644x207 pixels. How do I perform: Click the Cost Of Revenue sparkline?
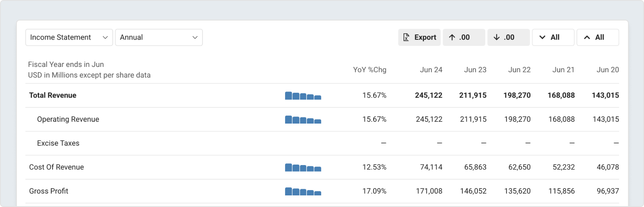click(303, 167)
